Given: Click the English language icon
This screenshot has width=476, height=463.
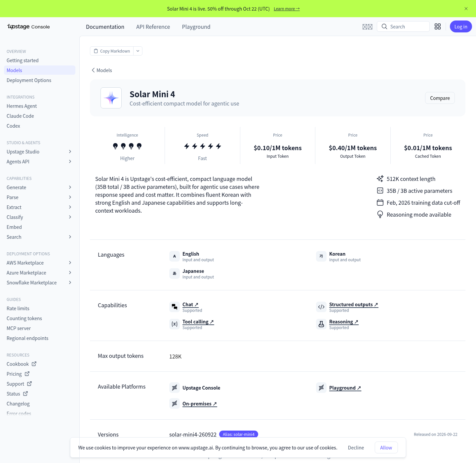Looking at the screenshot, I should click(x=175, y=256).
